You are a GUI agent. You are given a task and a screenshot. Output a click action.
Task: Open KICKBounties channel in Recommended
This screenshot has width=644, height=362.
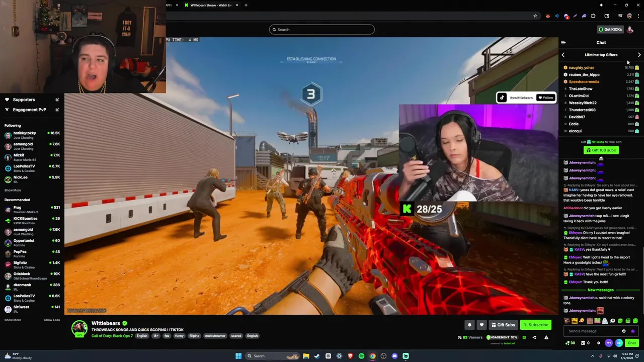tap(32, 221)
